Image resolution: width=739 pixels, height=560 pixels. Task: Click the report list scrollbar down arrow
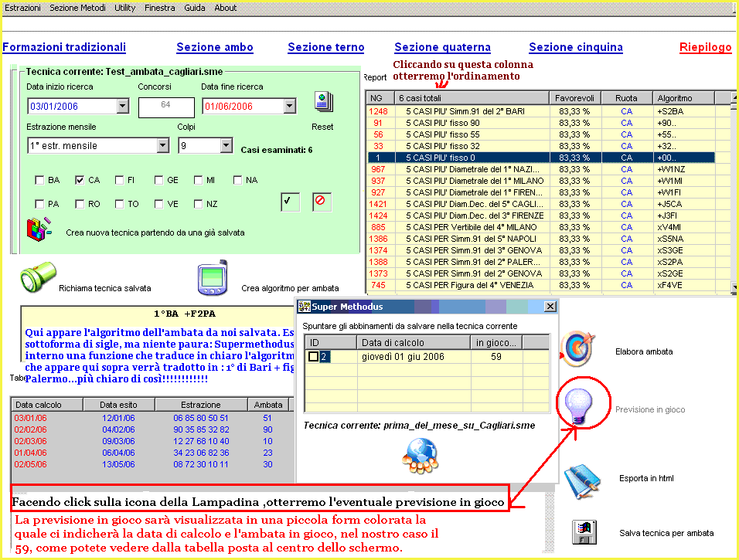pos(734,287)
